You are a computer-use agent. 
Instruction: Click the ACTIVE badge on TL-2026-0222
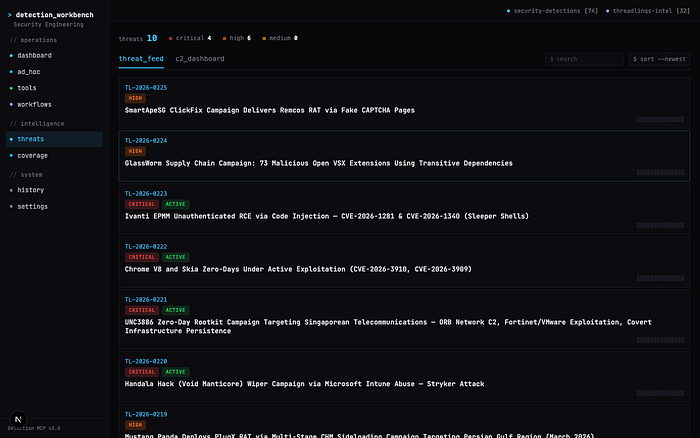(x=175, y=257)
